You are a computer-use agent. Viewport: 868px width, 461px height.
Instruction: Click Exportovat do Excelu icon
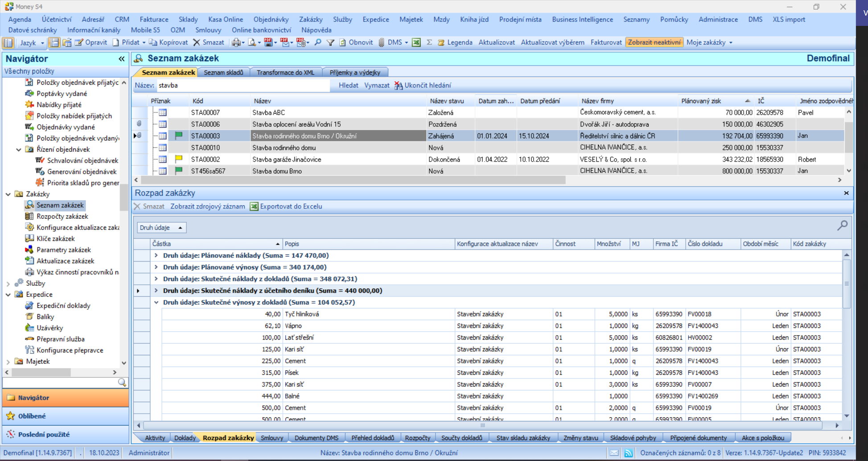(x=254, y=206)
